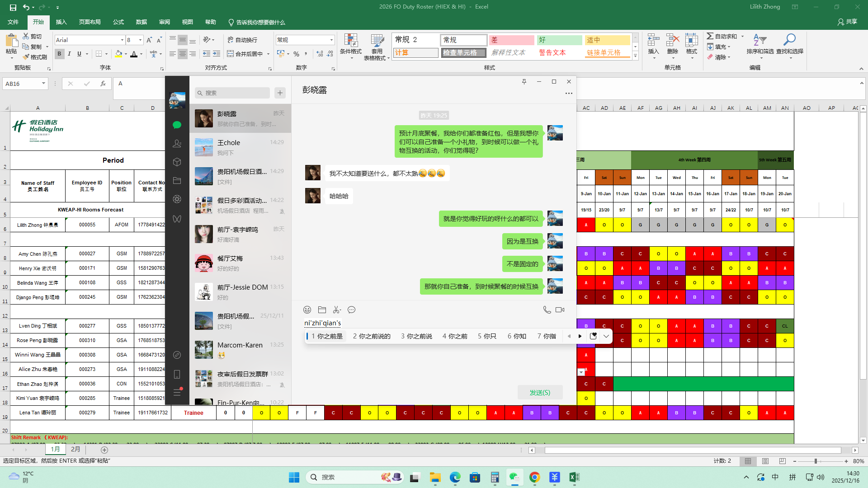Switch to the 2月 sheet tab
Viewport: 868px width, 488px height.
75,450
